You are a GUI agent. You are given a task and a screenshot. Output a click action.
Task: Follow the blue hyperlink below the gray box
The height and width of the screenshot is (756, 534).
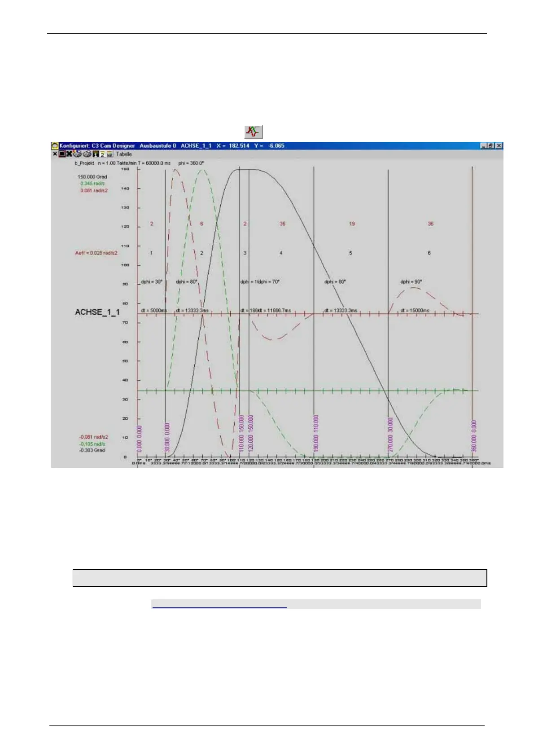tap(219, 604)
